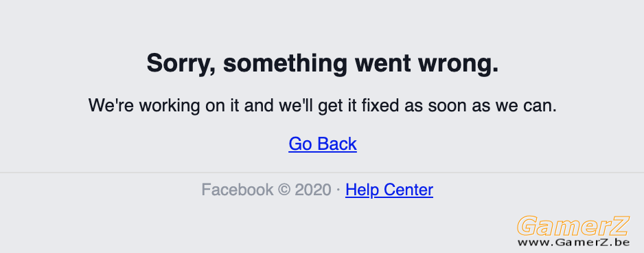Click the GamerZ logo watermark

[573, 226]
